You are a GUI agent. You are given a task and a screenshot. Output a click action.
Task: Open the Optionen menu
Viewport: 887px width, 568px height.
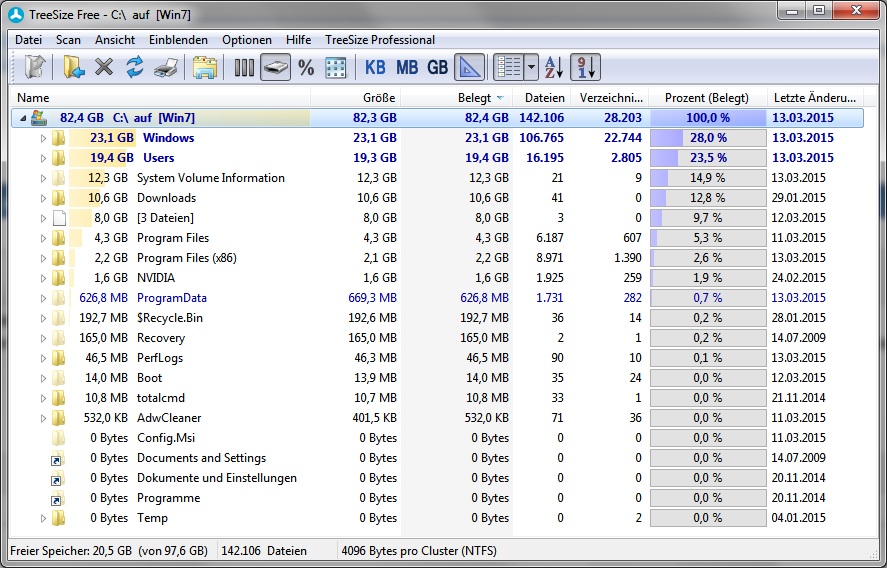coord(247,40)
